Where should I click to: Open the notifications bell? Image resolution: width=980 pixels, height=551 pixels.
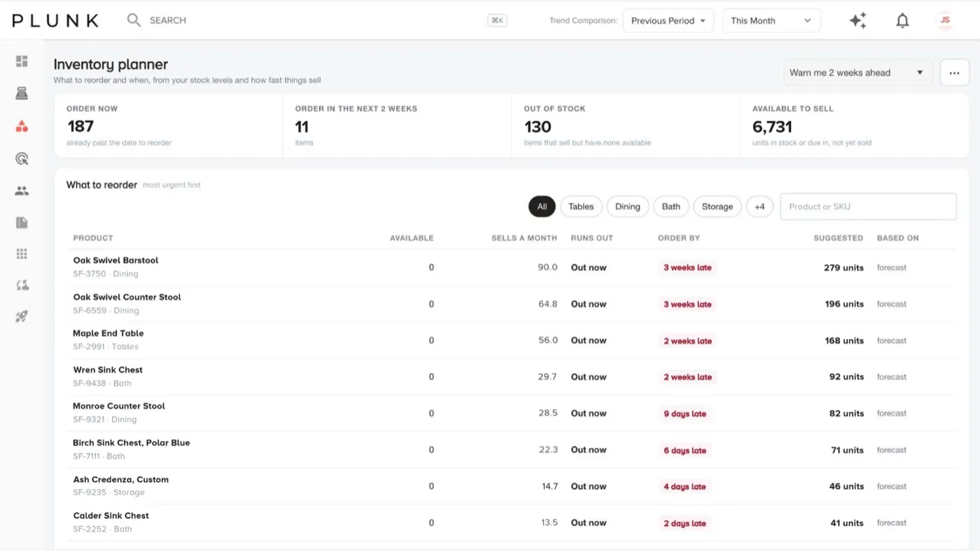[903, 21]
